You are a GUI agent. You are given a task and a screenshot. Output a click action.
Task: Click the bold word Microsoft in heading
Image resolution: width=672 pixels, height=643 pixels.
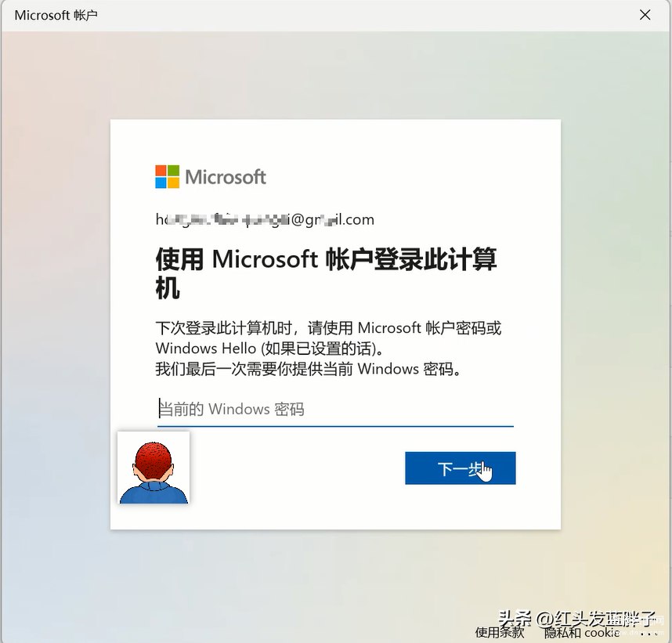(265, 259)
